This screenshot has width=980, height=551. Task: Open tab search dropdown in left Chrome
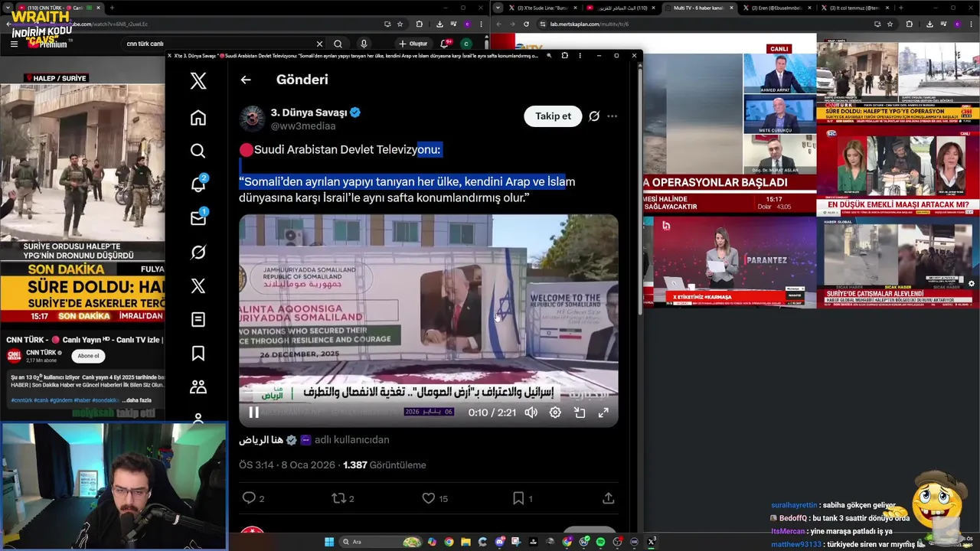(8, 8)
